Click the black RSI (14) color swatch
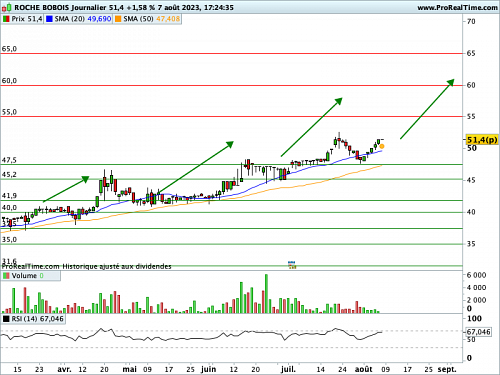This screenshot has height=375, width=500. (6, 319)
